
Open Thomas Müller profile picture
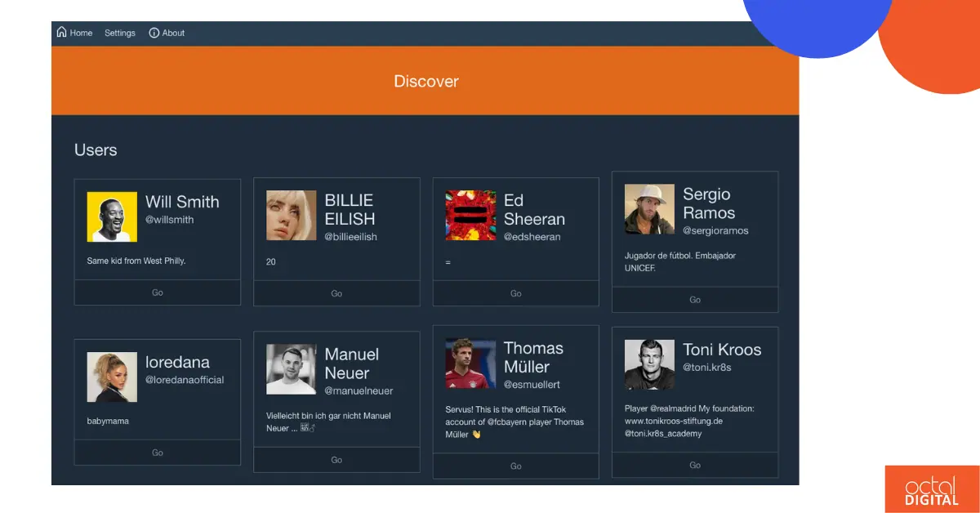pos(470,364)
